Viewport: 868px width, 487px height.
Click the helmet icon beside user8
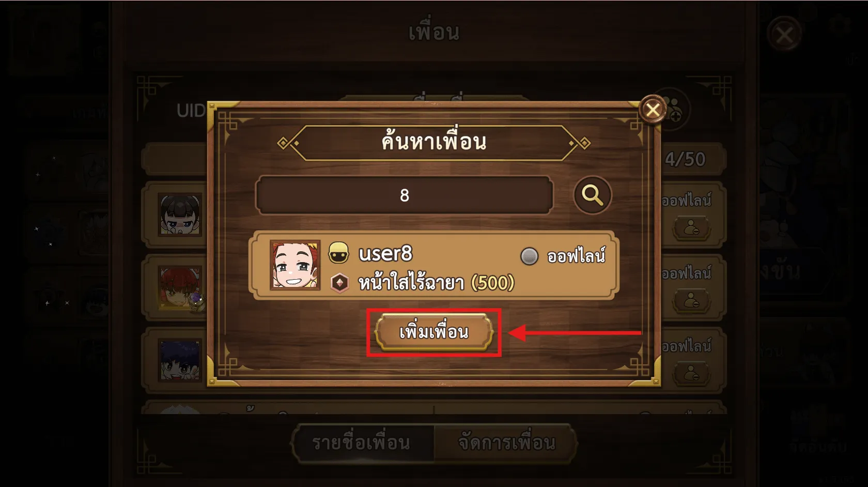[339, 253]
